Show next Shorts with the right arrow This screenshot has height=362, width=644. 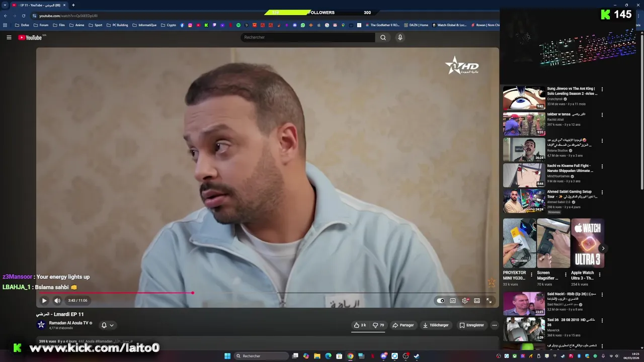[x=603, y=248]
